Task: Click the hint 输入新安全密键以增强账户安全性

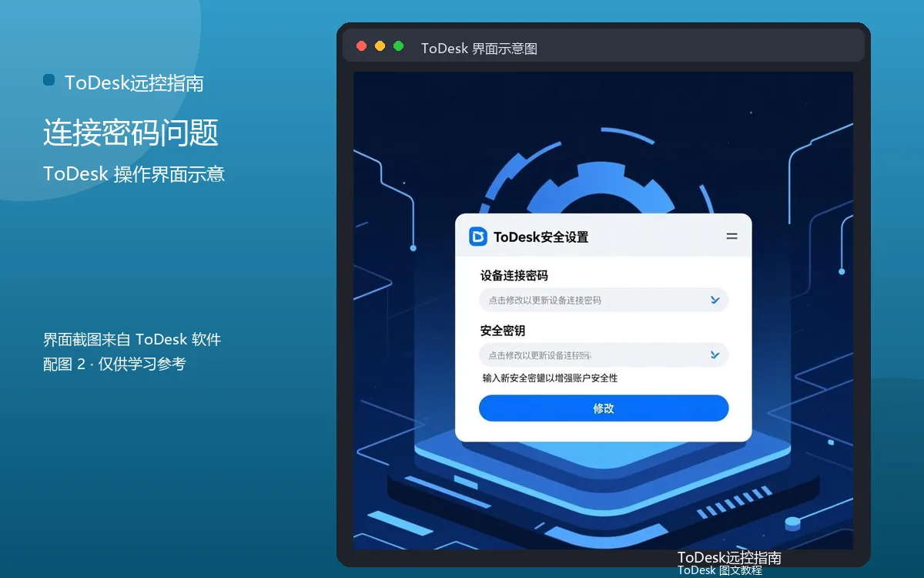Action: pyautogui.click(x=550, y=378)
